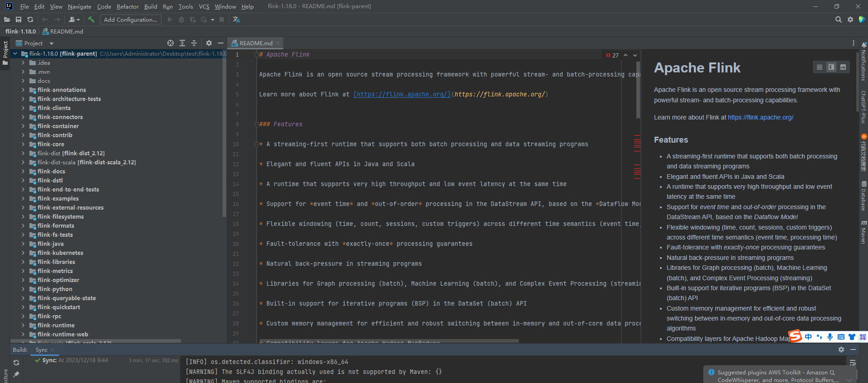Select opened file in Project tree target icon

[x=171, y=43]
